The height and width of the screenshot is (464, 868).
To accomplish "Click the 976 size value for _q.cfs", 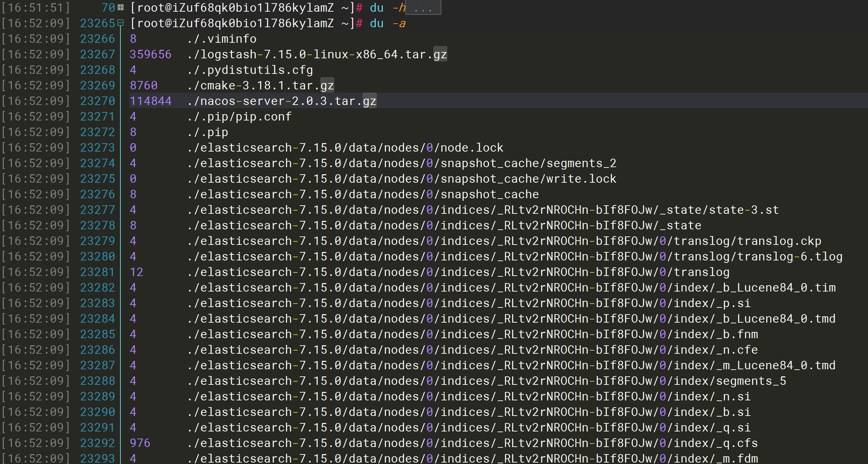I will click(140, 443).
